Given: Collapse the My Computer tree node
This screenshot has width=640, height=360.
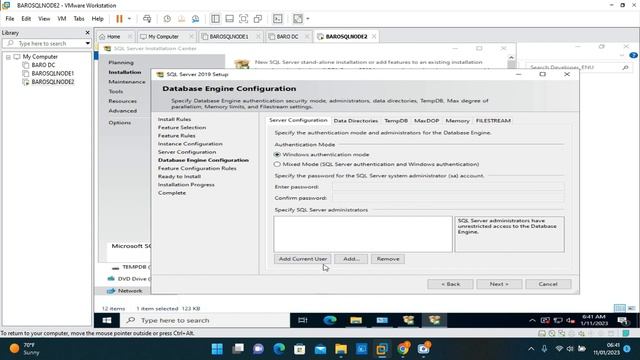Looking at the screenshot, I should tap(8, 57).
